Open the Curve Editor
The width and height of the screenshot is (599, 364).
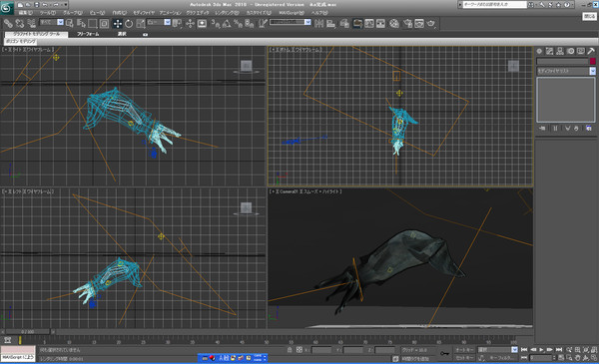[x=369, y=24]
